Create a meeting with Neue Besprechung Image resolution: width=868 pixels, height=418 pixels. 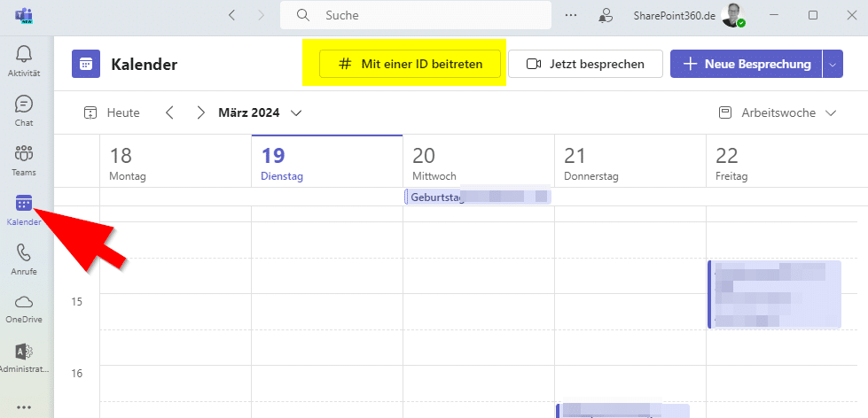(747, 64)
